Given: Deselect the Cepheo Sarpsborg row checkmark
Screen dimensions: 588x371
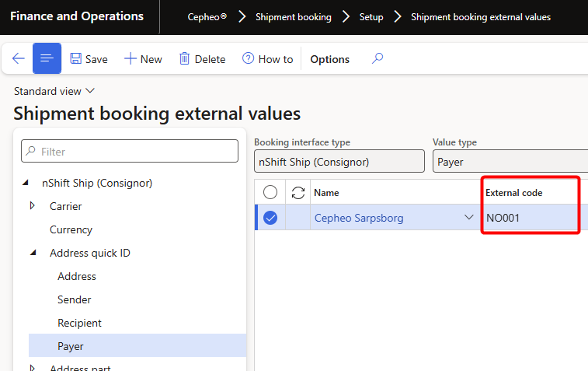Looking at the screenshot, I should [x=270, y=218].
